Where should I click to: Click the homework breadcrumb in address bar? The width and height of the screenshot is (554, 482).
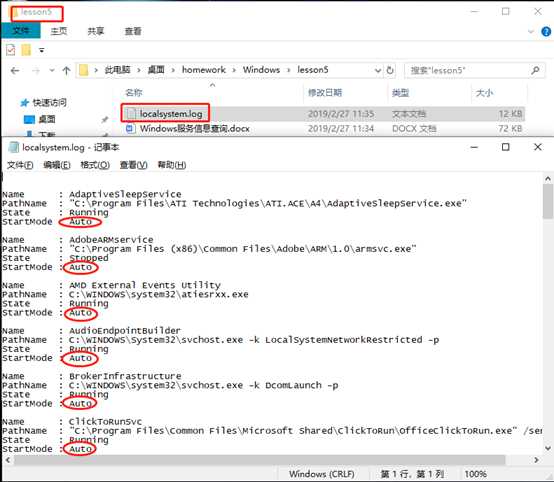click(204, 70)
